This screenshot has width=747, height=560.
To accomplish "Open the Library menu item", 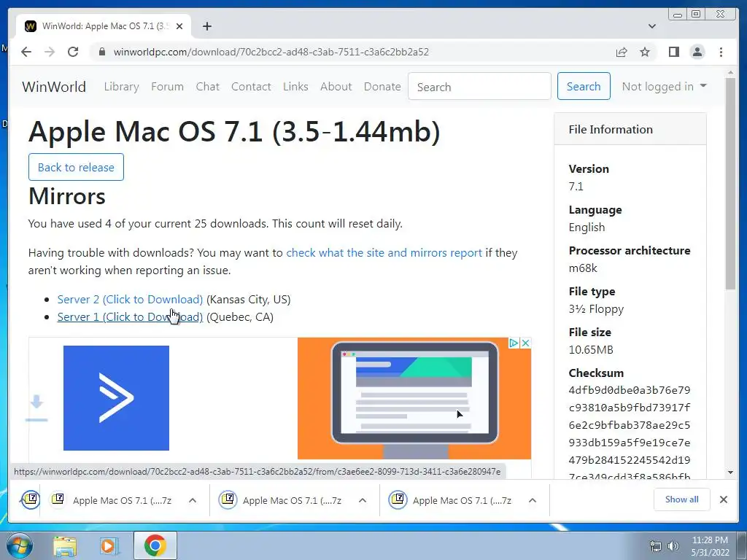I will pos(122,87).
